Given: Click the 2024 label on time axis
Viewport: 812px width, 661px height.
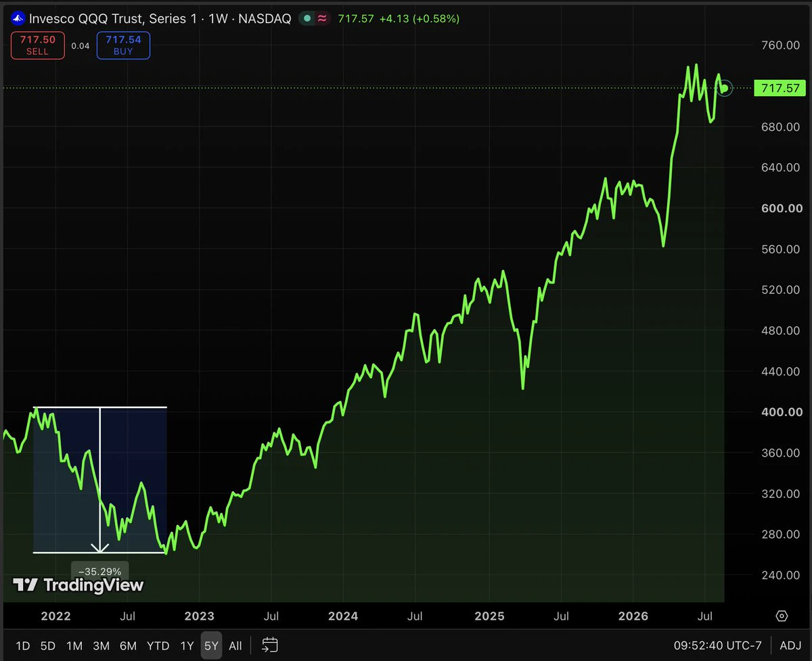Looking at the screenshot, I should tap(343, 616).
